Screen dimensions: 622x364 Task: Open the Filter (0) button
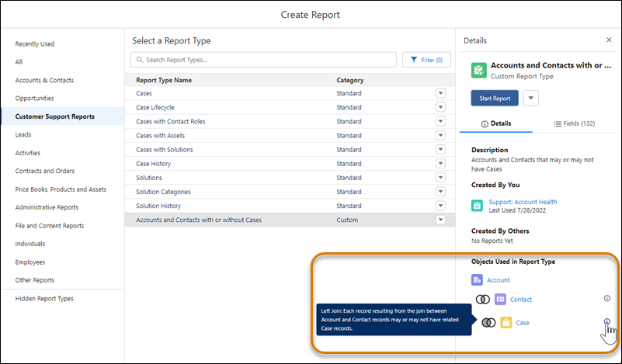click(426, 60)
